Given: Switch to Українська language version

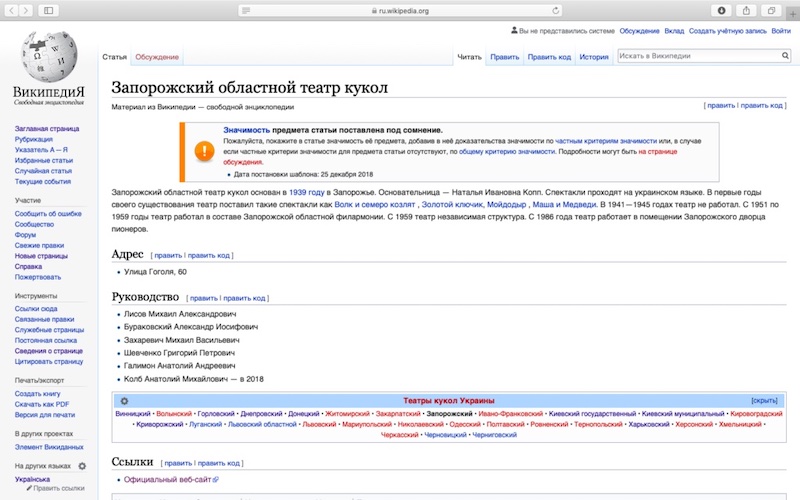Looking at the screenshot, I should click(32, 479).
